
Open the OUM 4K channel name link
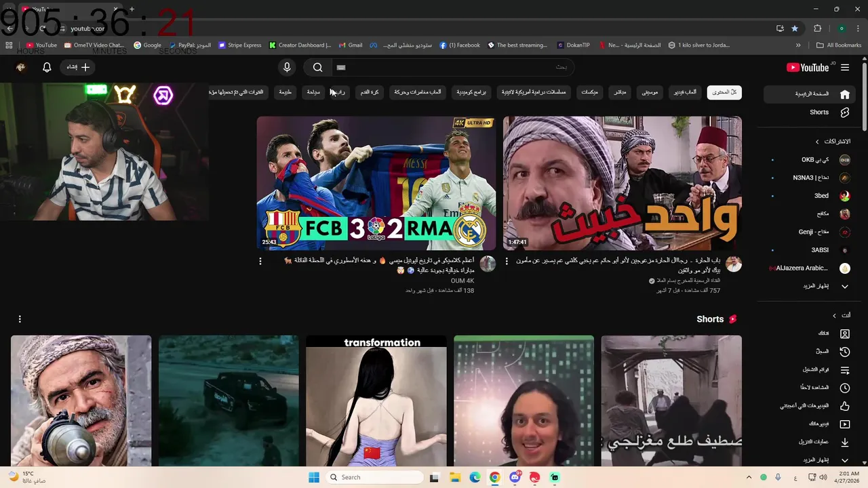[x=462, y=281]
